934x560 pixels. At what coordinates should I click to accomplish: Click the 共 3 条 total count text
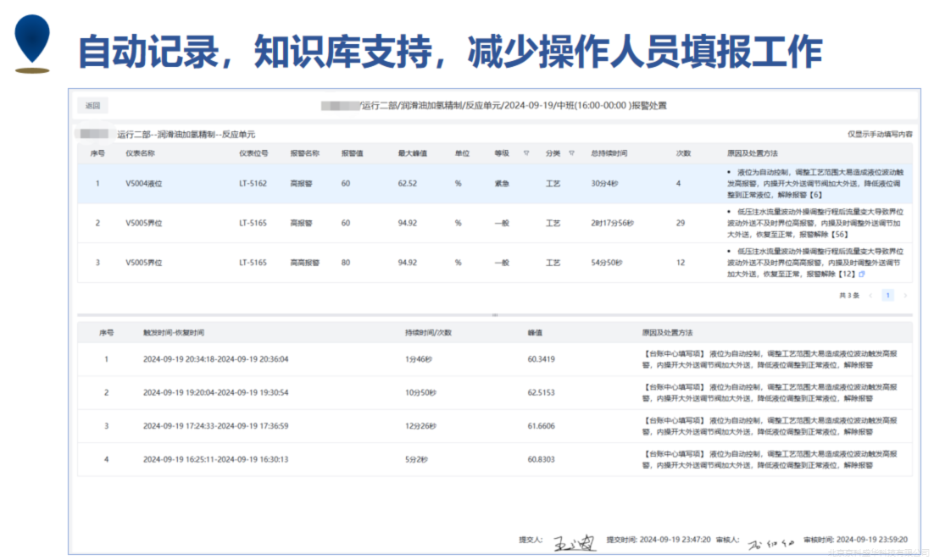848,296
